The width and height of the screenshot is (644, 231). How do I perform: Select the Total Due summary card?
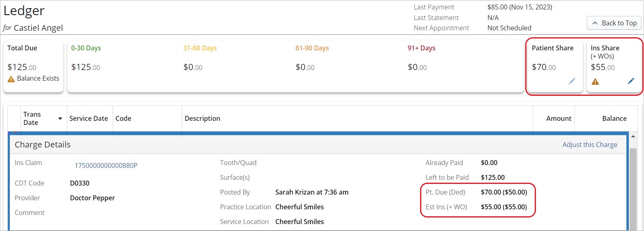(x=34, y=66)
